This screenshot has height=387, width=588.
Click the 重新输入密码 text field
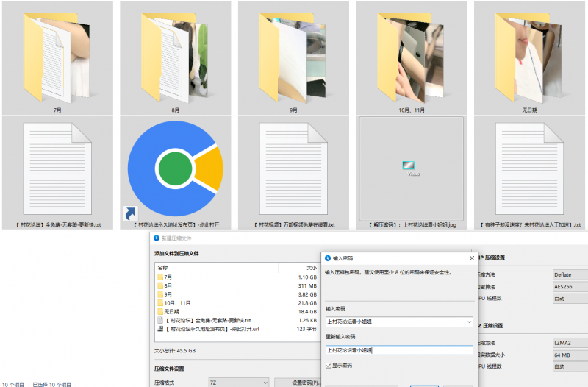coord(398,350)
